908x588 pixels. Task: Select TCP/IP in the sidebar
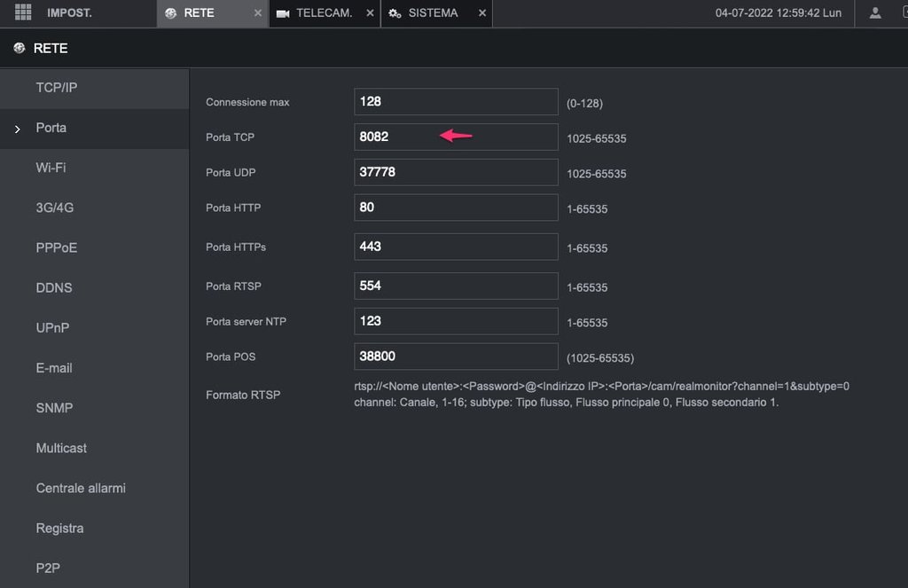click(x=94, y=88)
